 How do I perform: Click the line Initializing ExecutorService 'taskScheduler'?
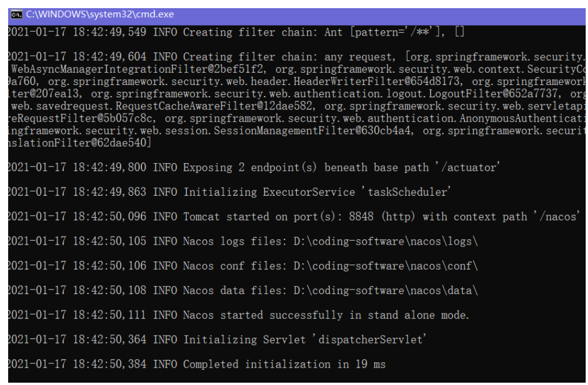pyautogui.click(x=229, y=192)
